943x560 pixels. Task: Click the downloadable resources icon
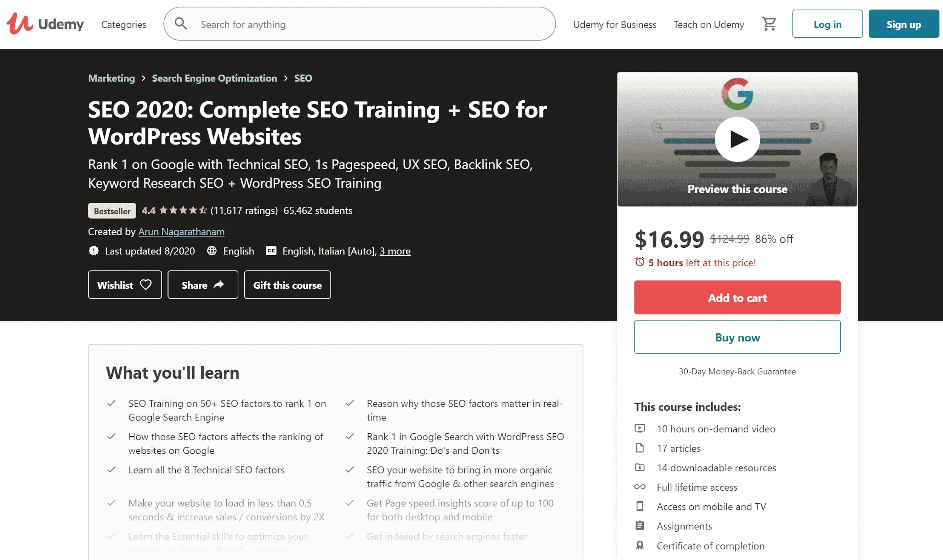pyautogui.click(x=640, y=467)
